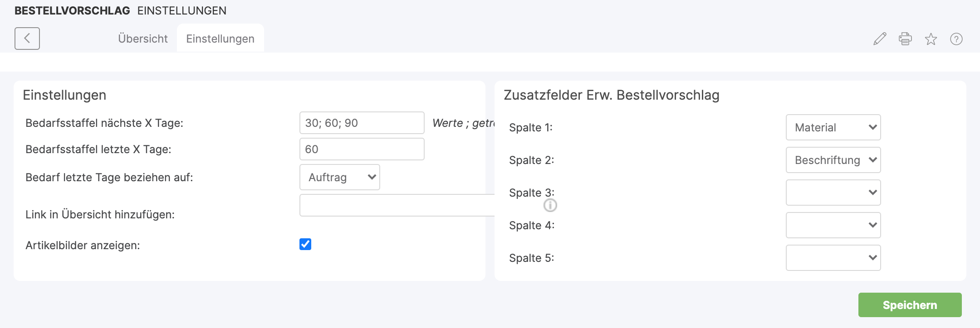Screen dimensions: 980x328
Task: Click the pencil edit icon
Action: tap(880, 39)
